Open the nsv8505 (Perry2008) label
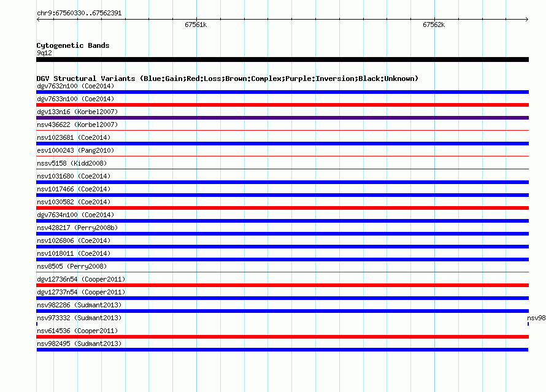This screenshot has height=392, width=546. click(x=72, y=266)
